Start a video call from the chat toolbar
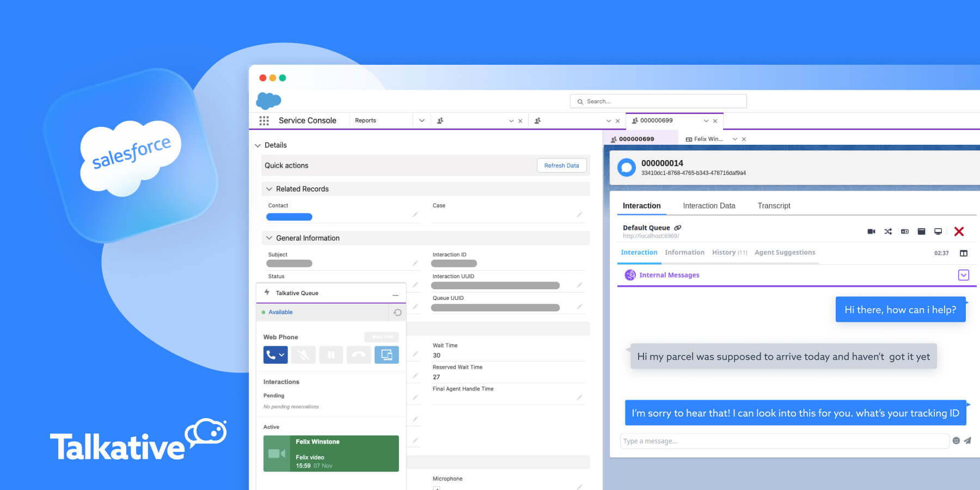The height and width of the screenshot is (490, 980). [x=871, y=231]
